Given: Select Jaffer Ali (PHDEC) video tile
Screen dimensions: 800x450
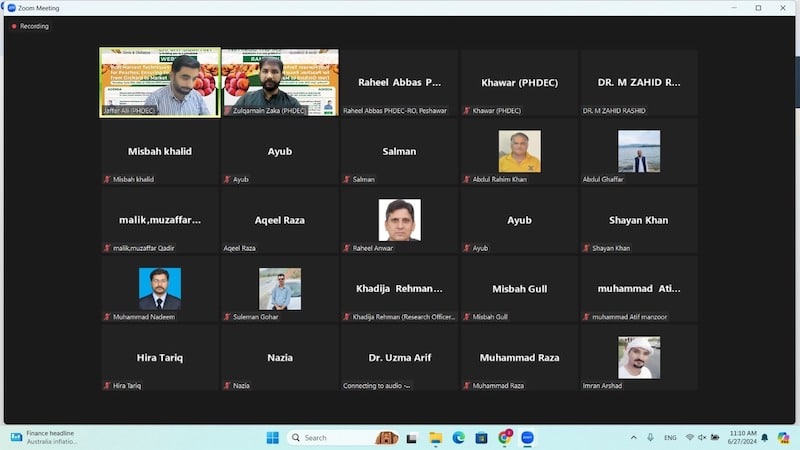Looking at the screenshot, I should pyautogui.click(x=160, y=83).
